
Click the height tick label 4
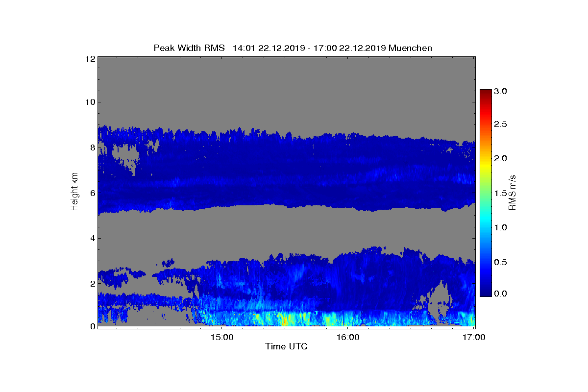pos(92,238)
